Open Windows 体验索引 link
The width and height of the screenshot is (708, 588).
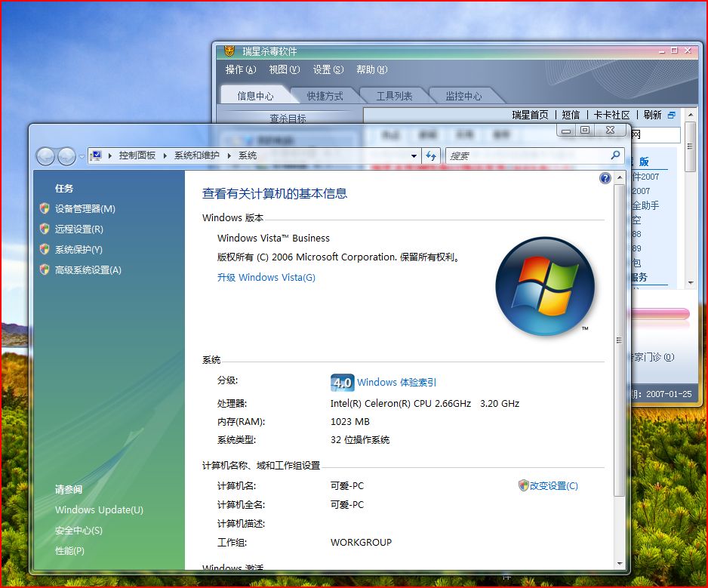click(x=396, y=383)
